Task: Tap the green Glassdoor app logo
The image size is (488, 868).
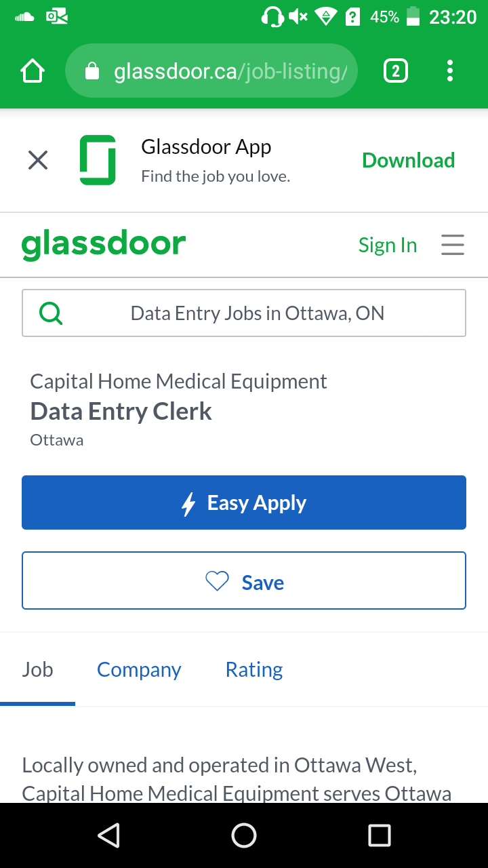Action: point(98,161)
